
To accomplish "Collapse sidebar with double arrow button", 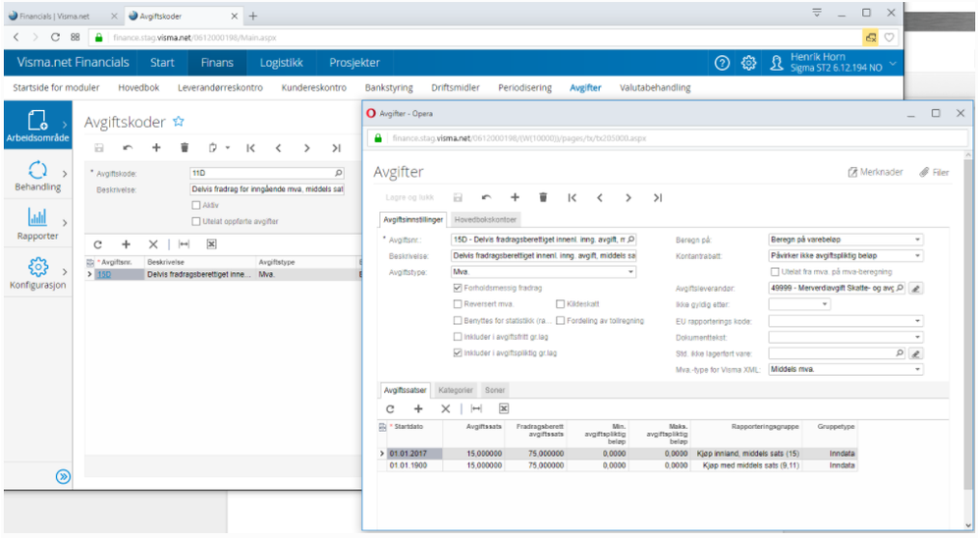I will point(63,477).
